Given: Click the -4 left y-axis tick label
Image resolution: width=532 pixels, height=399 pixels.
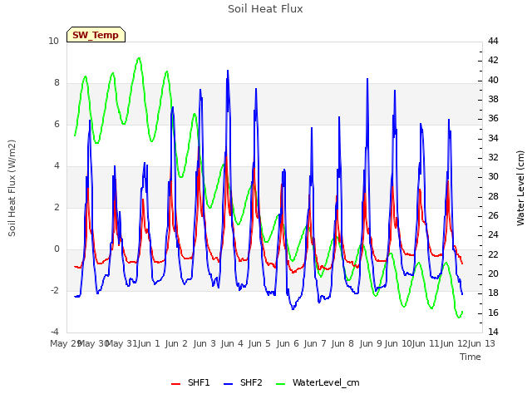Looking at the screenshot, I should pyautogui.click(x=55, y=332).
